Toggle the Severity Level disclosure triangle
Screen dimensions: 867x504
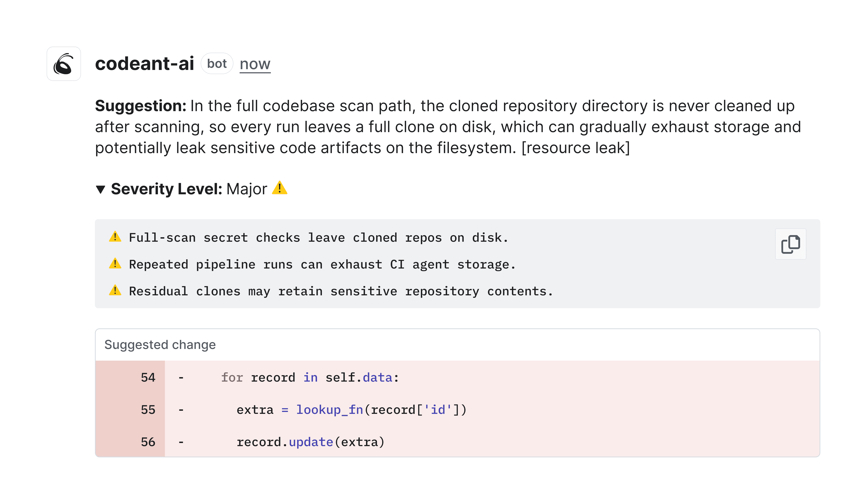click(x=101, y=188)
